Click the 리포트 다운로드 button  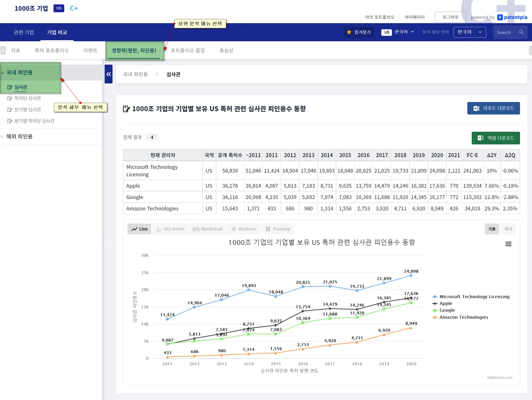493,108
